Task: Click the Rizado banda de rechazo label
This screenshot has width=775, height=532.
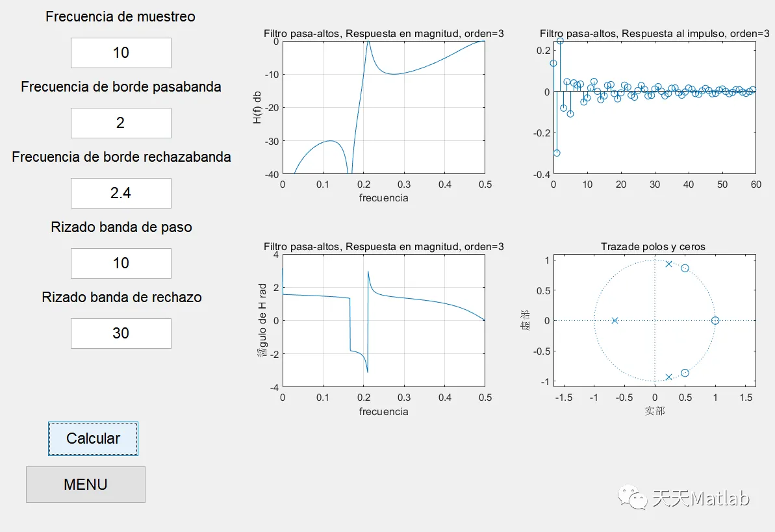Action: [121, 298]
